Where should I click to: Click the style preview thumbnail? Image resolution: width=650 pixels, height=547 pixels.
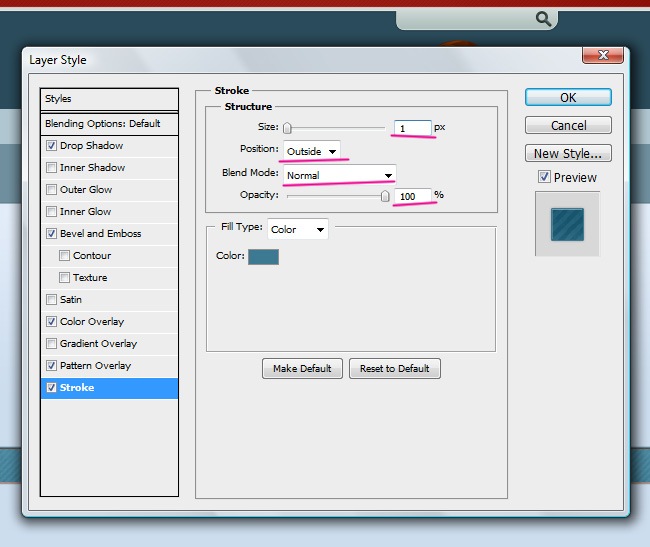567,224
